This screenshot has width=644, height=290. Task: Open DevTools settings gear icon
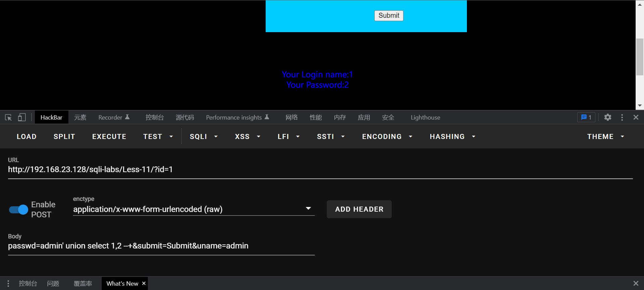(607, 118)
